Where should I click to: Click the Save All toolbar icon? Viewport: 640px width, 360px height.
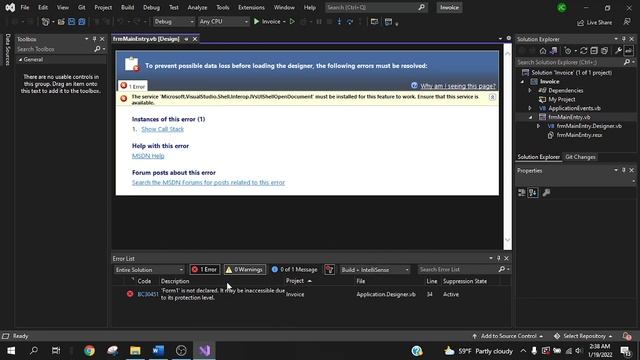pyautogui.click(x=82, y=22)
